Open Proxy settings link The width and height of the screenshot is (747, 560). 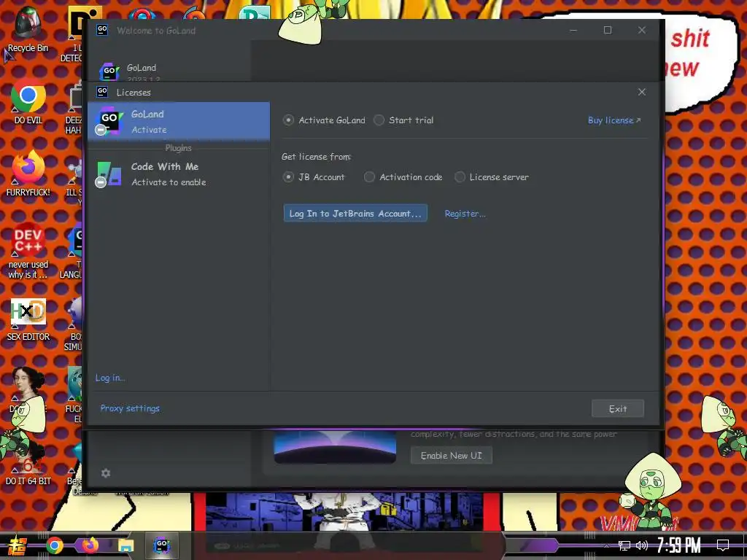pos(130,408)
